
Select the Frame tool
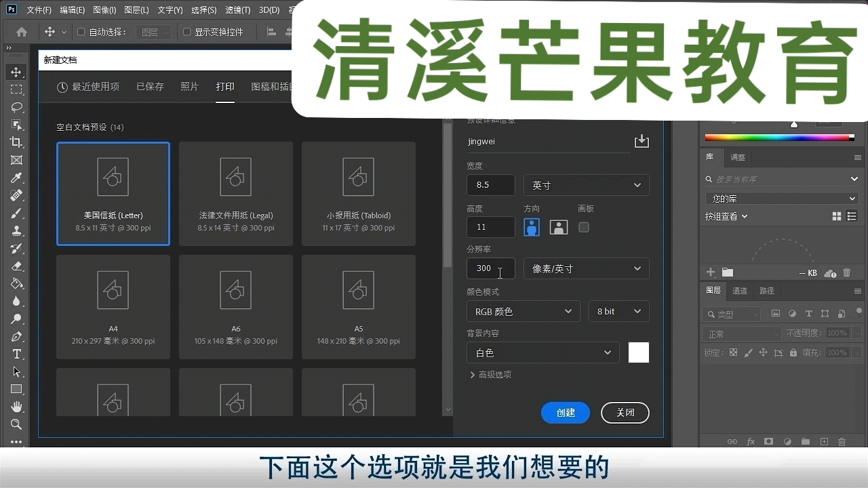tap(16, 160)
